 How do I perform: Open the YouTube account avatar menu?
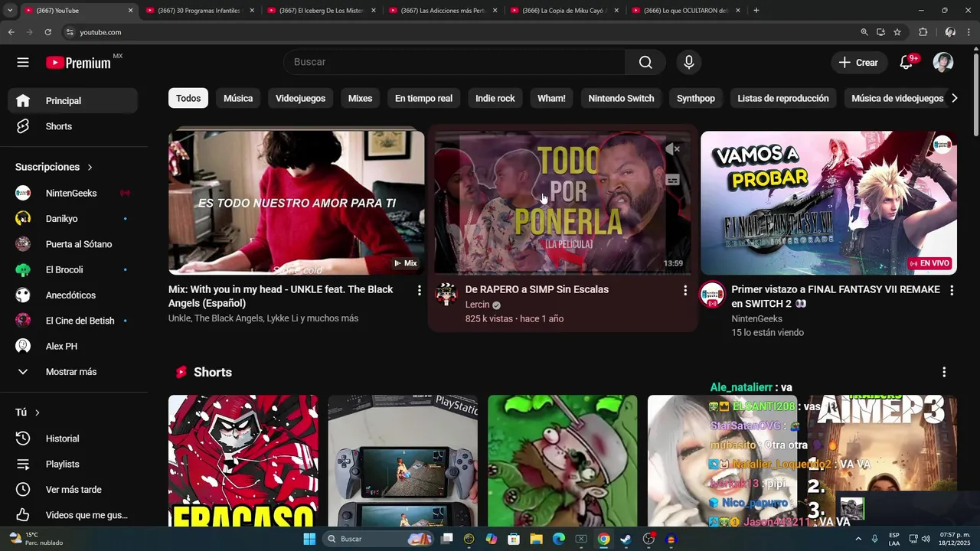(943, 62)
